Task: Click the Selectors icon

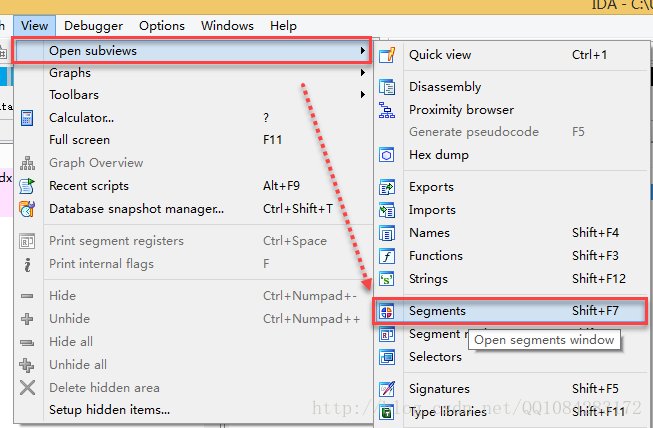Action: coord(387,357)
